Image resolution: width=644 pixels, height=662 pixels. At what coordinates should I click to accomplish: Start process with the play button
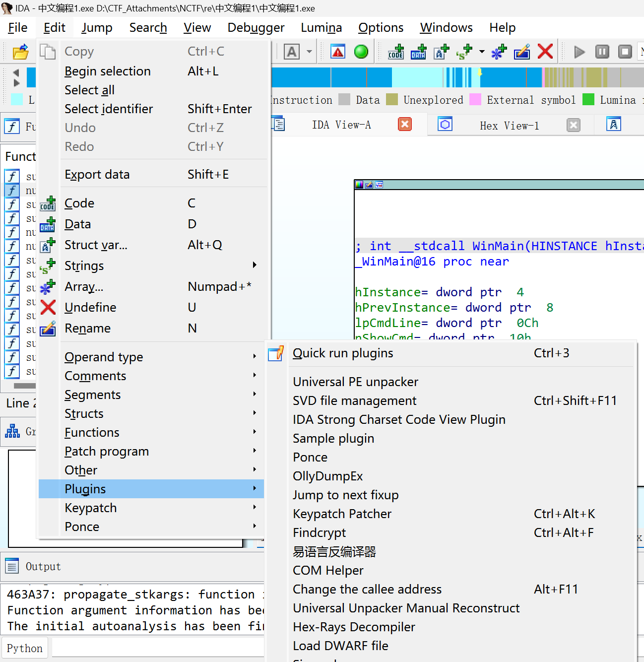[579, 52]
